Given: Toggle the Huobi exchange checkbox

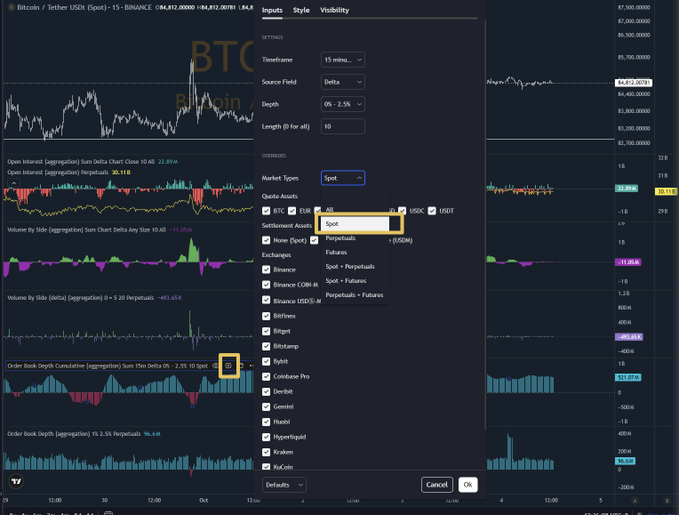Looking at the screenshot, I should click(x=266, y=422).
